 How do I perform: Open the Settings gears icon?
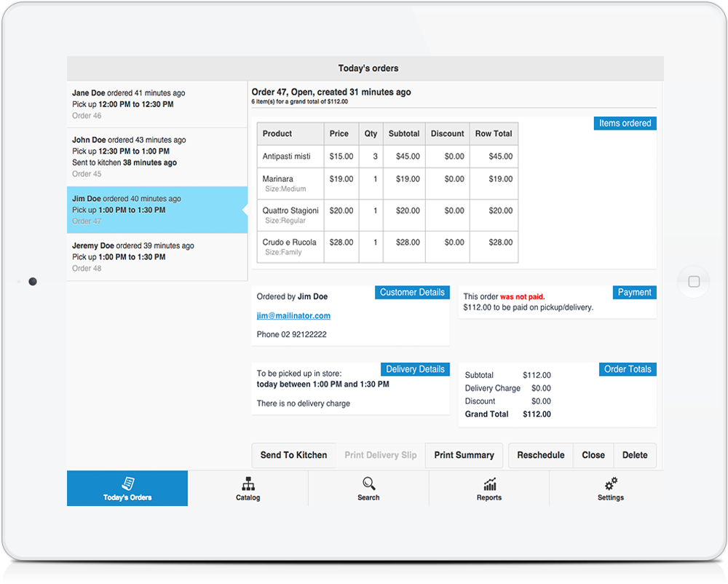[x=611, y=484]
